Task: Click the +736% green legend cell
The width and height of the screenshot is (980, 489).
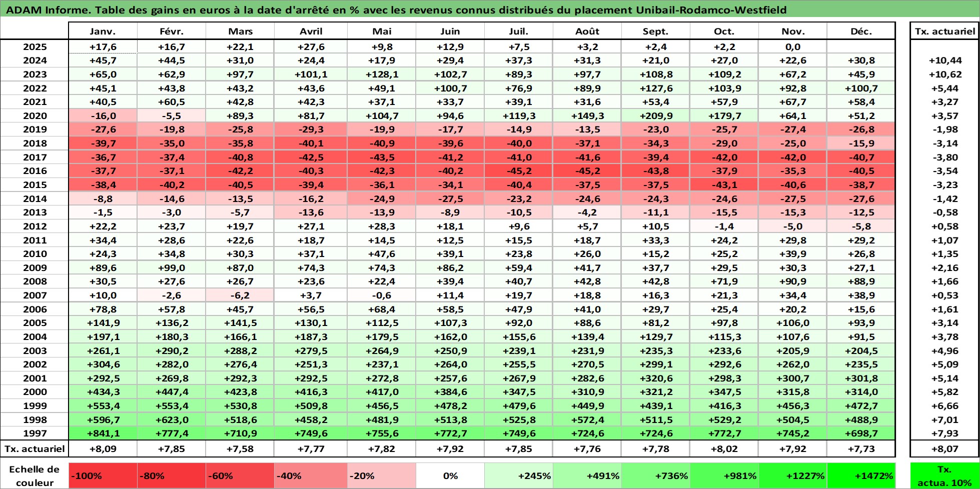Action: (656, 475)
